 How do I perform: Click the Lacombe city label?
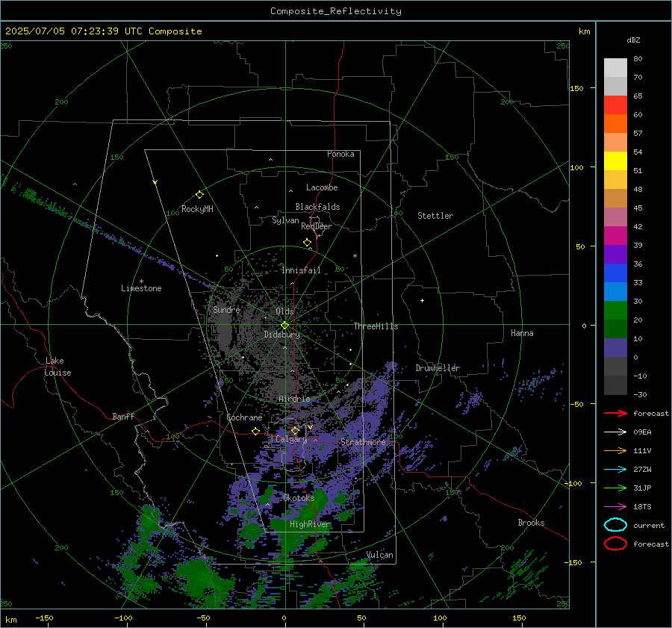pos(322,187)
